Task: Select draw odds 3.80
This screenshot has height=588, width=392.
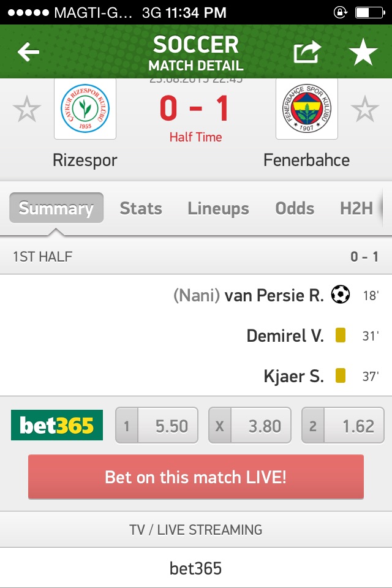Action: coord(250,426)
